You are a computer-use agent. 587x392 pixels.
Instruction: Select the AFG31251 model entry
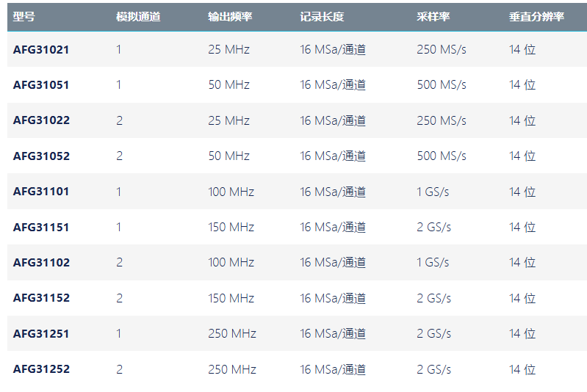(x=41, y=334)
